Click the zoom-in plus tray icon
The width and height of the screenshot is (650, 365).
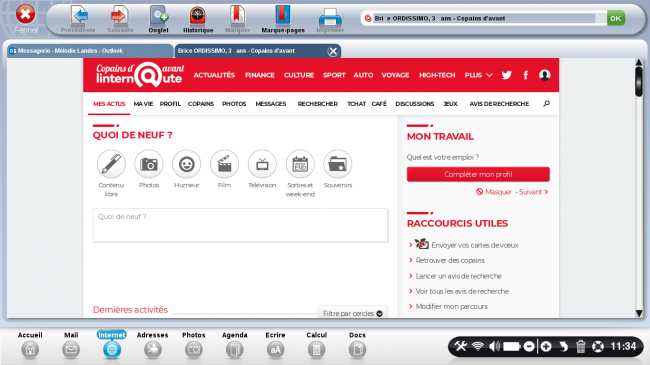[546, 346]
